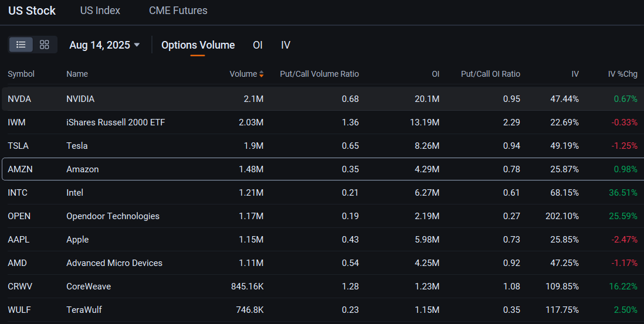This screenshot has height=324, width=644.
Task: Click Opendoor IV change 25.59%
Action: [x=623, y=216]
